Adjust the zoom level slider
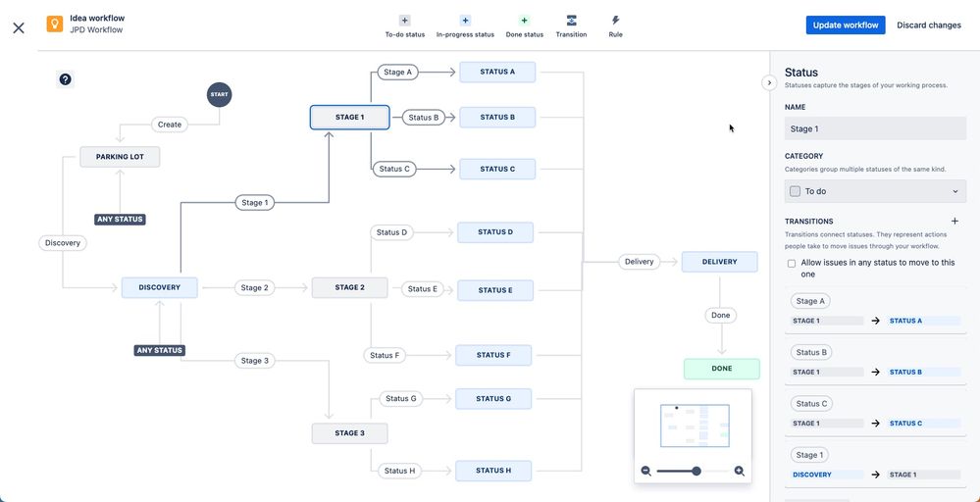980x502 pixels. coord(696,471)
